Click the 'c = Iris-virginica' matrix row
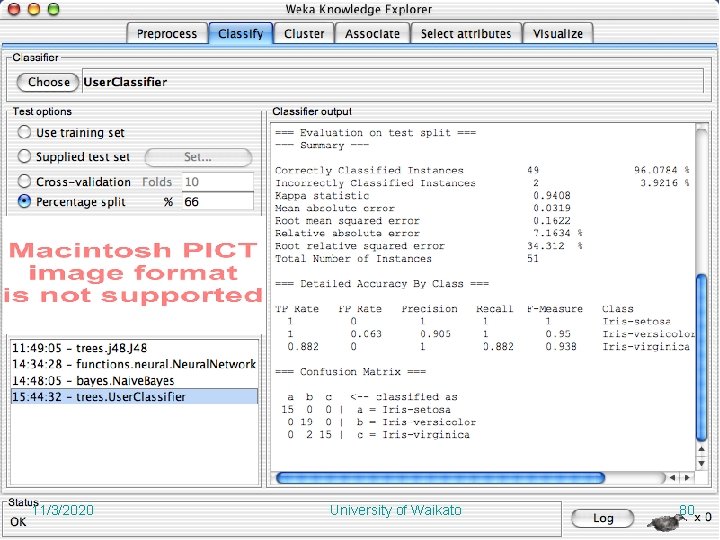This screenshot has height=540, width=720. (376, 434)
